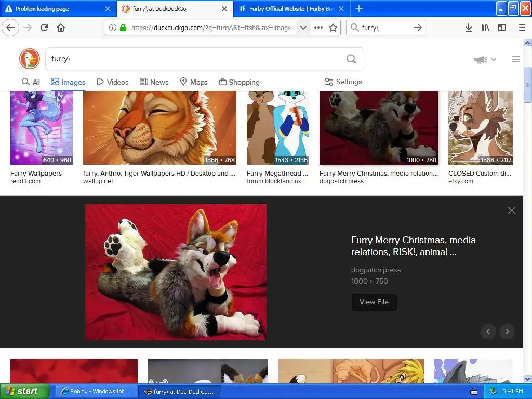The height and width of the screenshot is (399, 532).
Task: Show the next image in the detail panel
Action: (x=507, y=331)
